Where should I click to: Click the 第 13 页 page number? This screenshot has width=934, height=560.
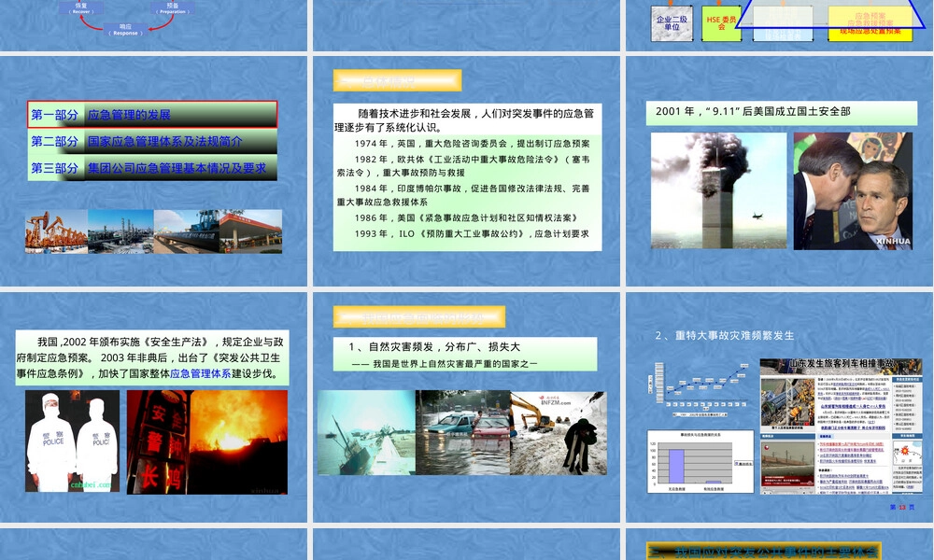point(902,507)
